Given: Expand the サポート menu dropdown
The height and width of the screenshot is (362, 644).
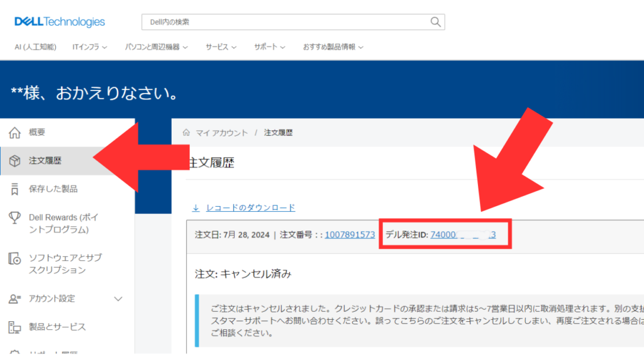Looking at the screenshot, I should coord(269,47).
